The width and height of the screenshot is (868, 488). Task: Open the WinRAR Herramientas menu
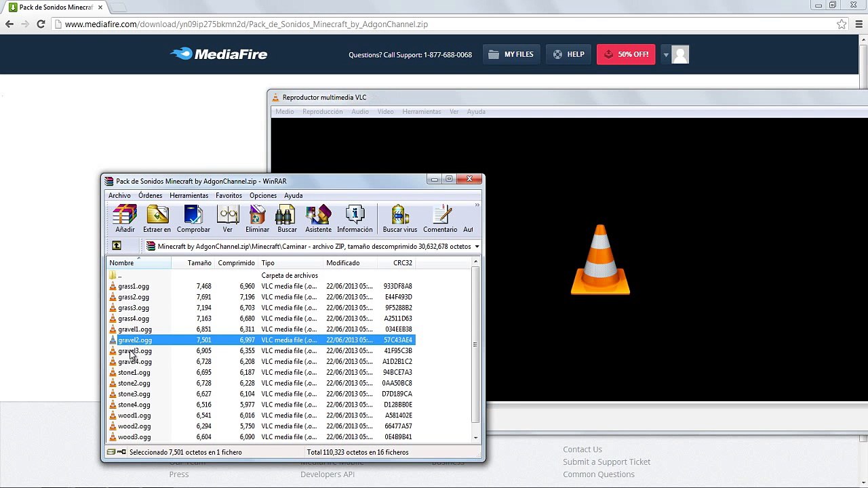pos(189,195)
